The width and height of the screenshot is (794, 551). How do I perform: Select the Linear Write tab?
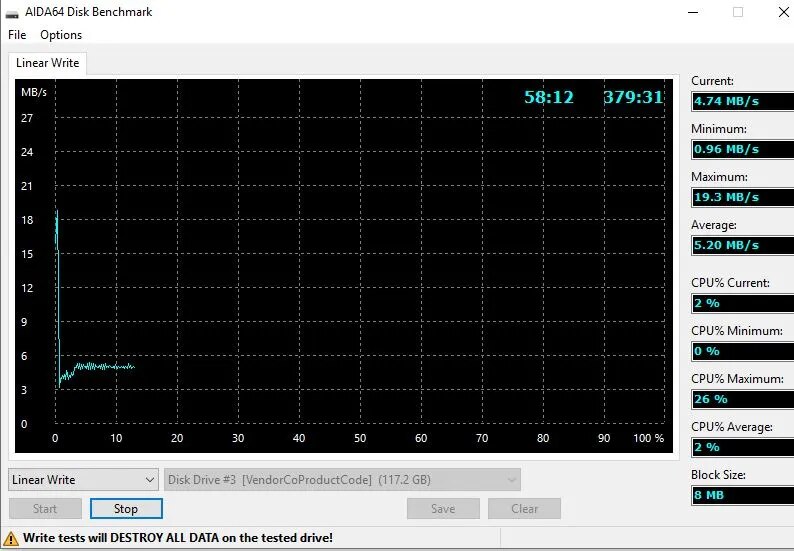tap(47, 63)
